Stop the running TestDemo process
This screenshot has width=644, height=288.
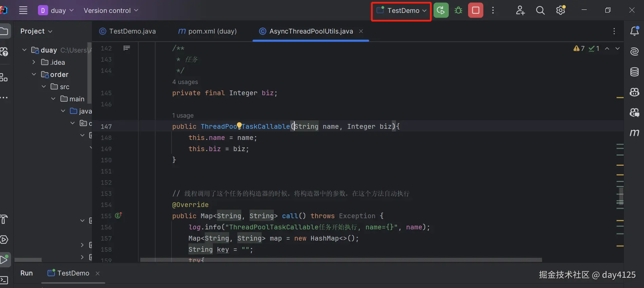(x=476, y=11)
